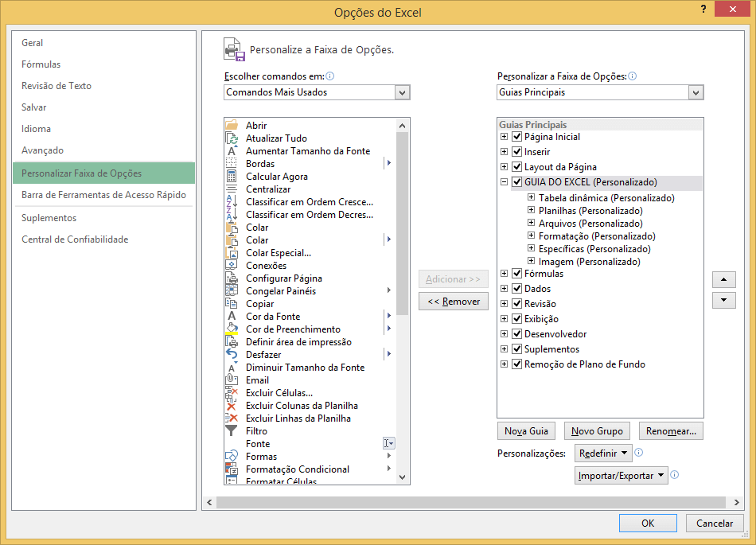Click the Desfazer undo arrow icon
The width and height of the screenshot is (756, 545).
coord(232,355)
